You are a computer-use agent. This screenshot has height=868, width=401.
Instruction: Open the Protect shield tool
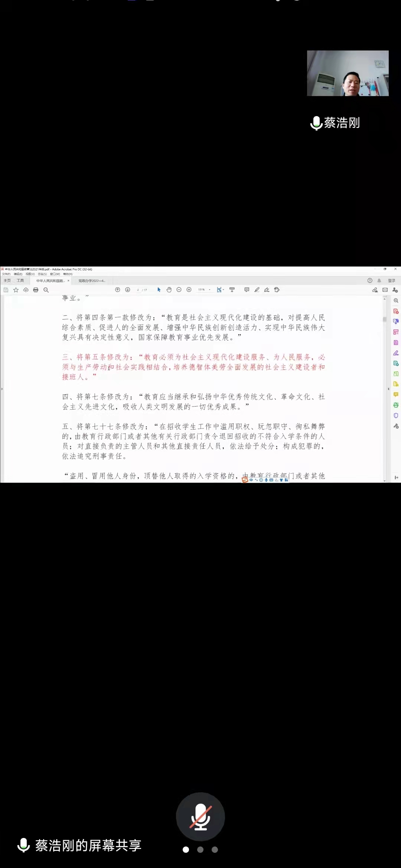click(396, 415)
